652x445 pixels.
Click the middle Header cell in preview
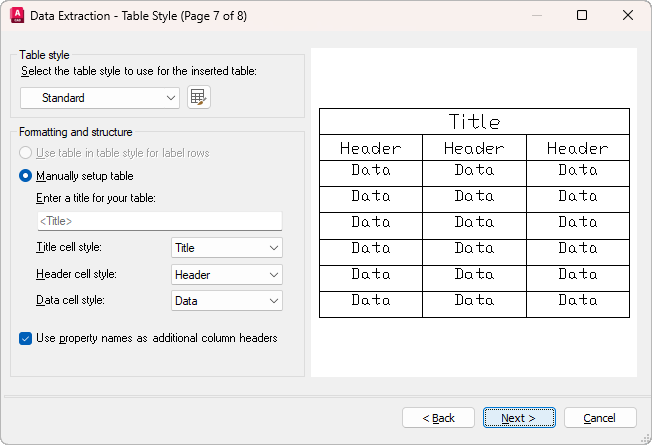474,148
